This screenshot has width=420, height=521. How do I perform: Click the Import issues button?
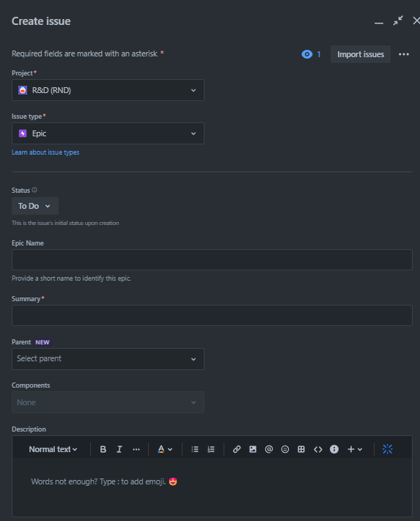tap(361, 54)
